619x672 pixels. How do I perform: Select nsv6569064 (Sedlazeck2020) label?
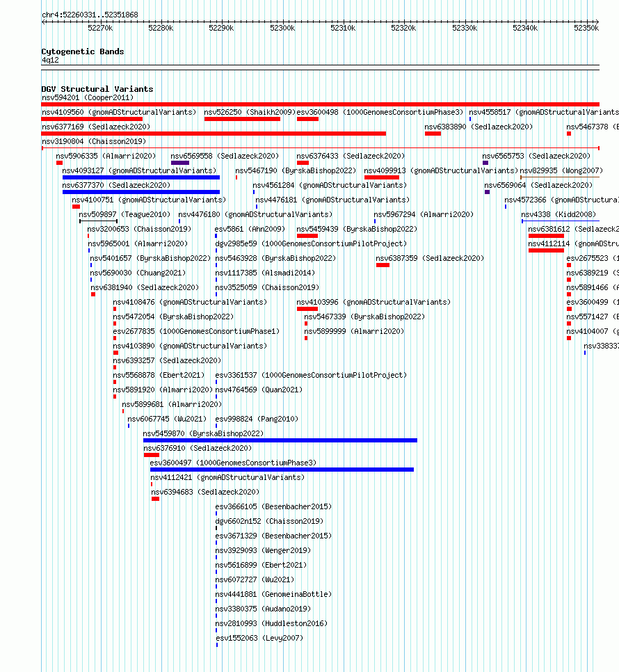[538, 185]
